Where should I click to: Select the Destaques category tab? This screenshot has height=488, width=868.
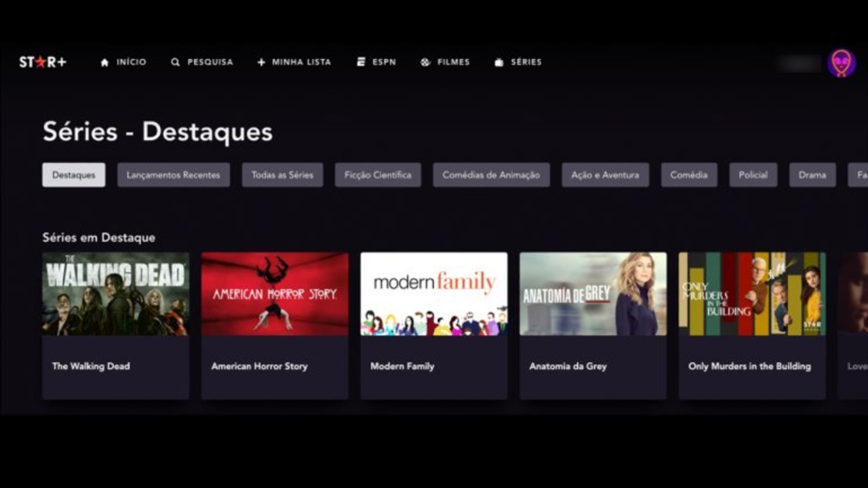(x=74, y=175)
